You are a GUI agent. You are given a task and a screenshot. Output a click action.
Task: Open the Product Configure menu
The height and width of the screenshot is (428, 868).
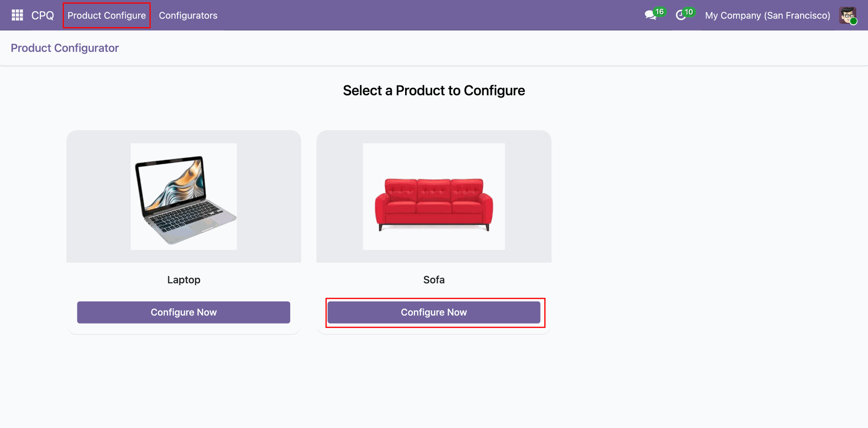click(107, 15)
